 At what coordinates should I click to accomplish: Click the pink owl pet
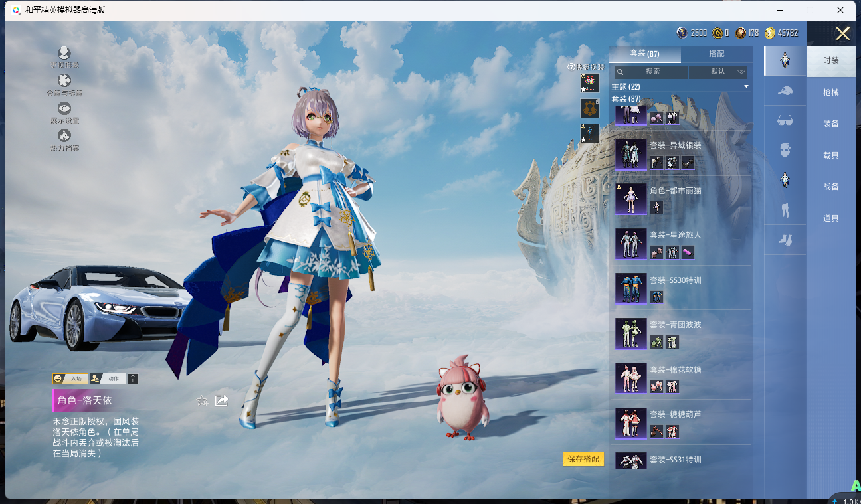pos(462,399)
